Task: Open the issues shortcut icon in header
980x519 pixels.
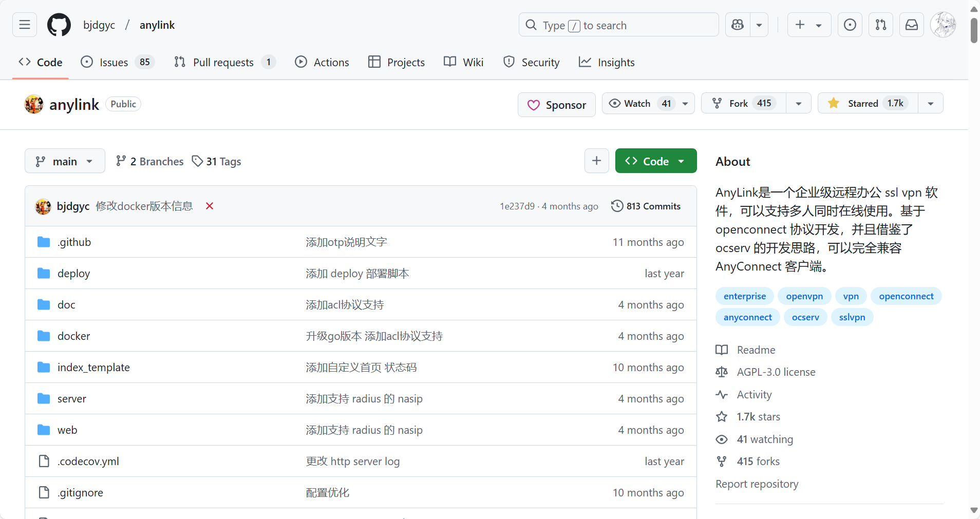Action: pos(850,25)
